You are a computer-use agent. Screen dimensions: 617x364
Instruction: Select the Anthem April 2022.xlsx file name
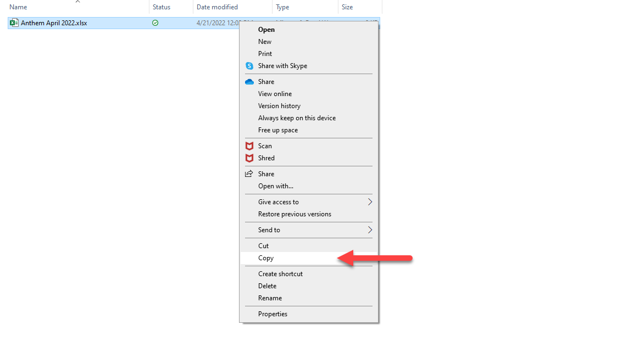point(54,23)
